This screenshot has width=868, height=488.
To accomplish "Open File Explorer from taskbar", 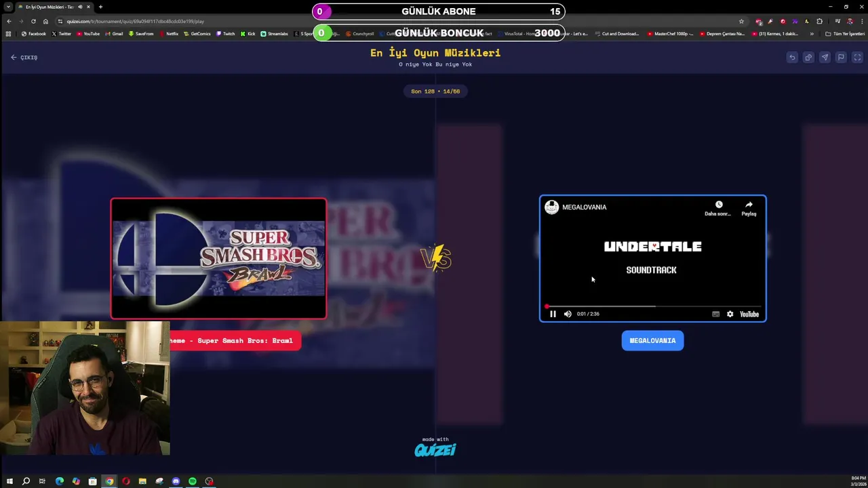I will click(142, 481).
